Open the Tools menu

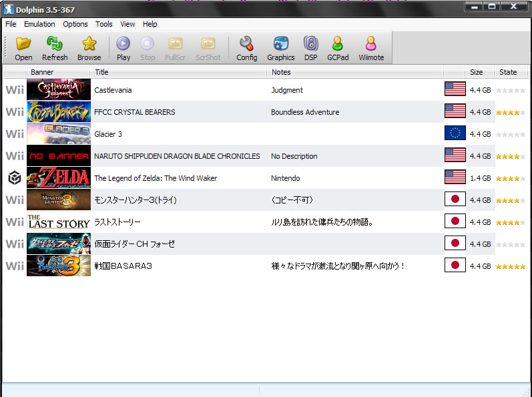pos(104,24)
